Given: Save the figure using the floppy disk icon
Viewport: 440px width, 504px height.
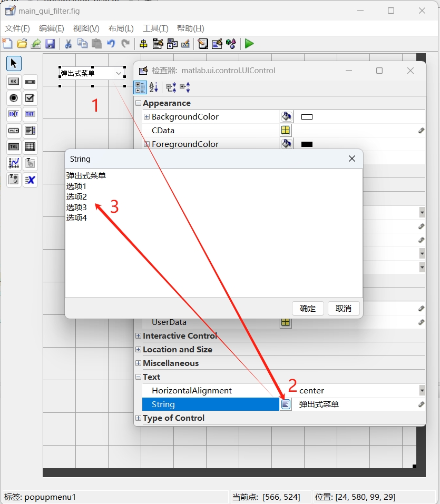Looking at the screenshot, I should (x=50, y=44).
